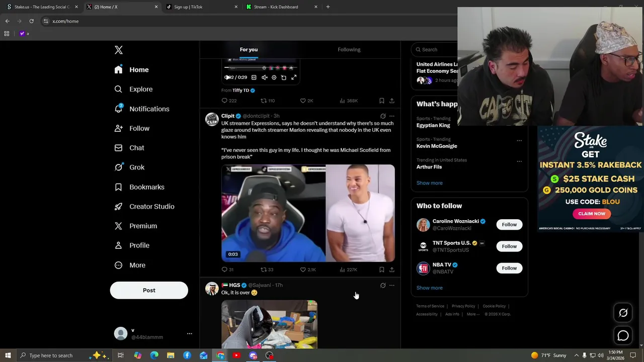Switch to the Sign up | TikTok tab
Screen dimensions: 644x362
pyautogui.click(x=202, y=7)
